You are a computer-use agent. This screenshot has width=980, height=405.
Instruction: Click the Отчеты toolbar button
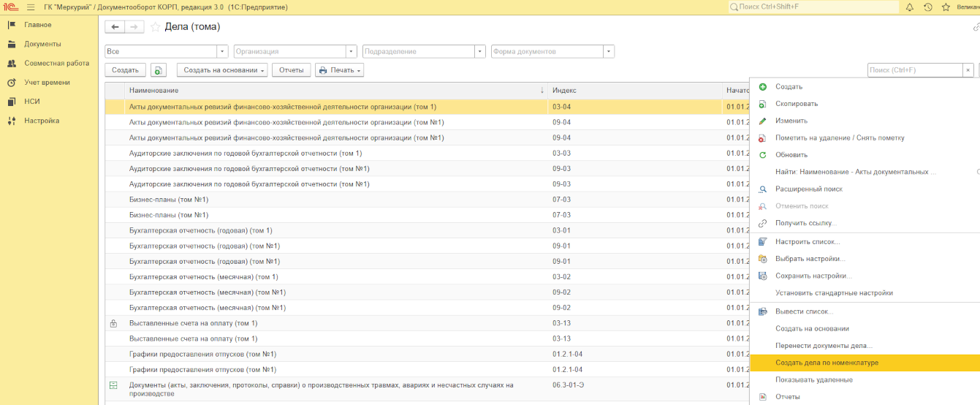291,70
